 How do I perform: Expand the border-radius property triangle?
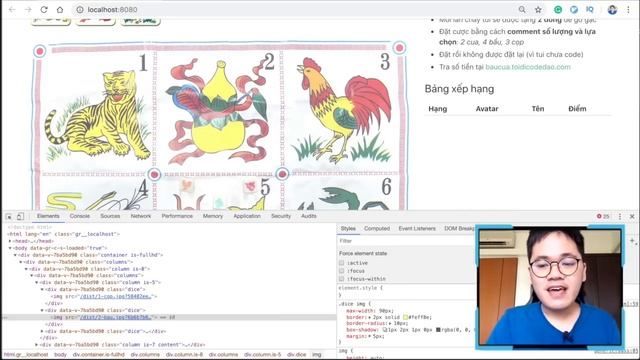[390, 323]
